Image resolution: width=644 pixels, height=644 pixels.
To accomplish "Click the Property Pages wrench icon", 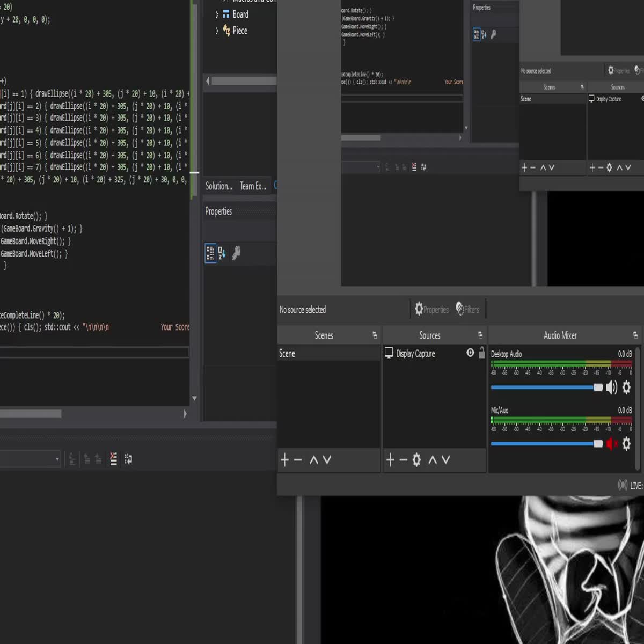I will [x=236, y=253].
